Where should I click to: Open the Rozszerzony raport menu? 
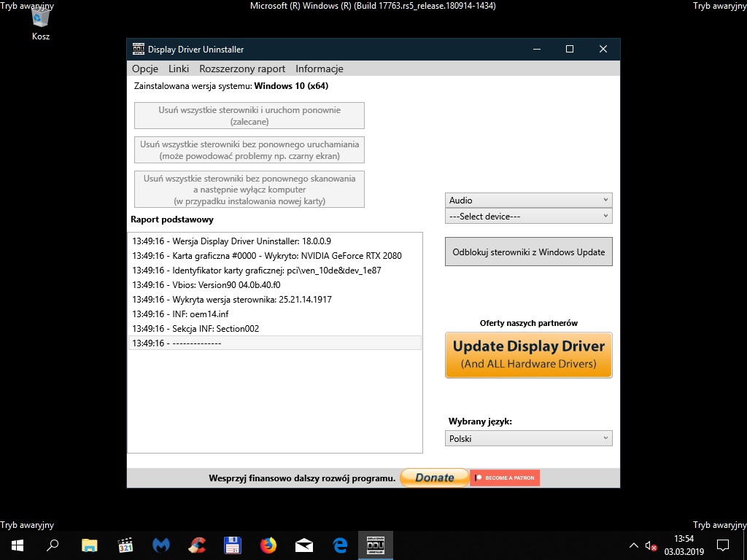242,69
